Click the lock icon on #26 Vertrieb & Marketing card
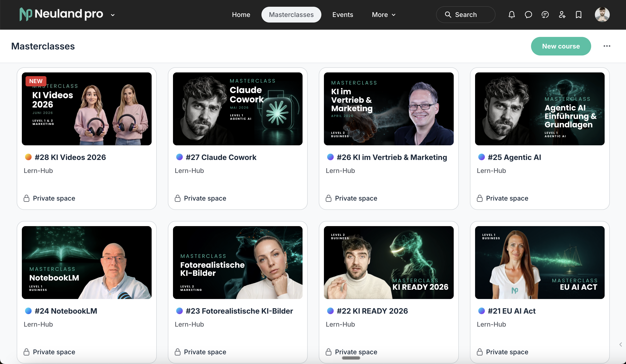Image resolution: width=626 pixels, height=364 pixels. [x=328, y=198]
